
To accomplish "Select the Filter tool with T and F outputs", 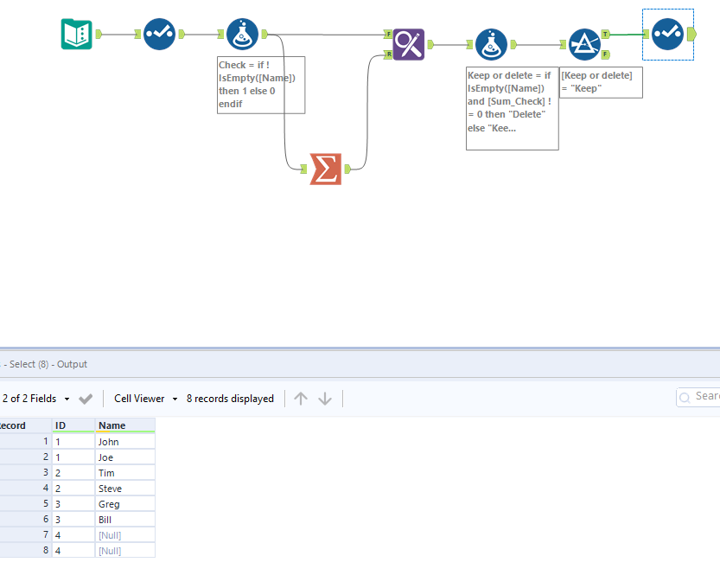I will click(585, 41).
